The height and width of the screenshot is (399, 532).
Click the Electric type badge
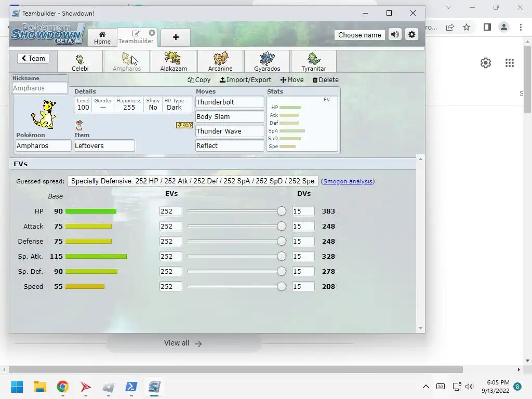point(184,125)
